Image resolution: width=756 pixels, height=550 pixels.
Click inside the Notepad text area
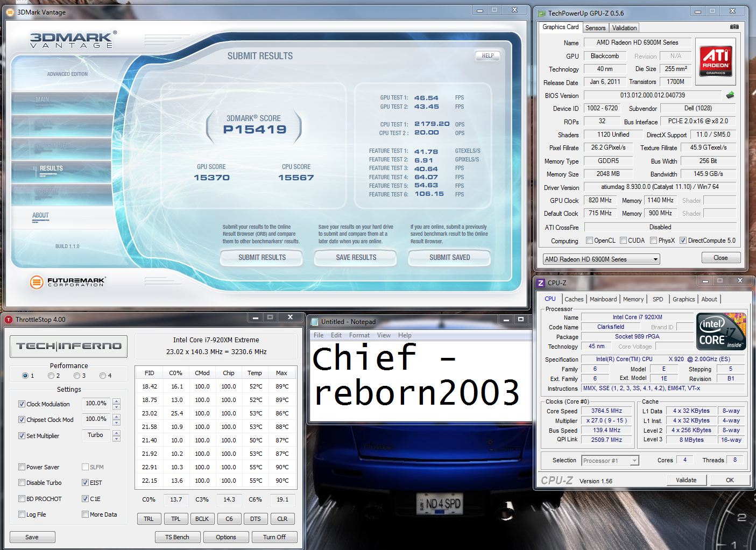click(x=421, y=380)
